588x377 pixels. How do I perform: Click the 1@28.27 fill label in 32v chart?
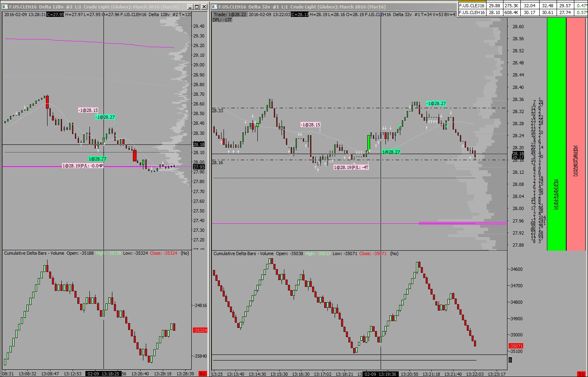[391, 152]
